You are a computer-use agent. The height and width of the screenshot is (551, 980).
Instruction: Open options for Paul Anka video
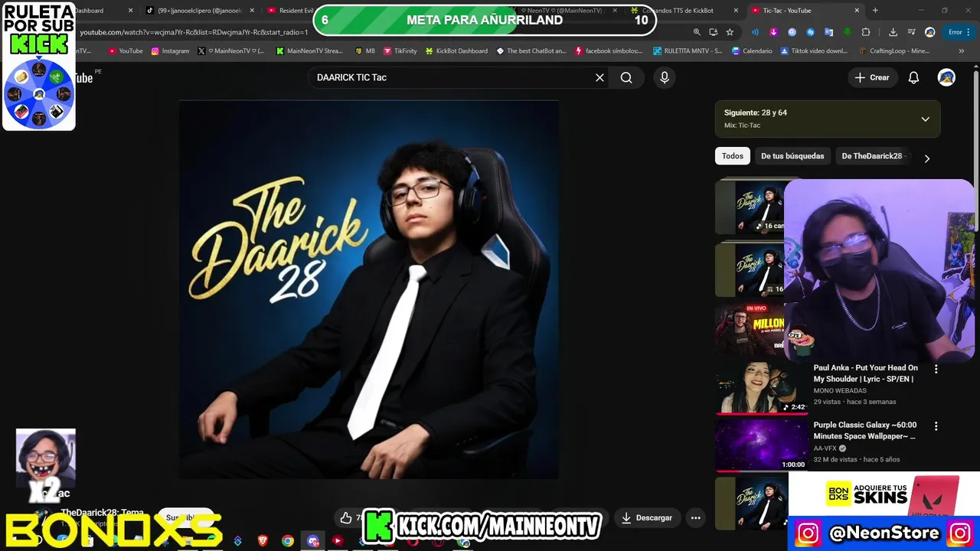pyautogui.click(x=936, y=369)
